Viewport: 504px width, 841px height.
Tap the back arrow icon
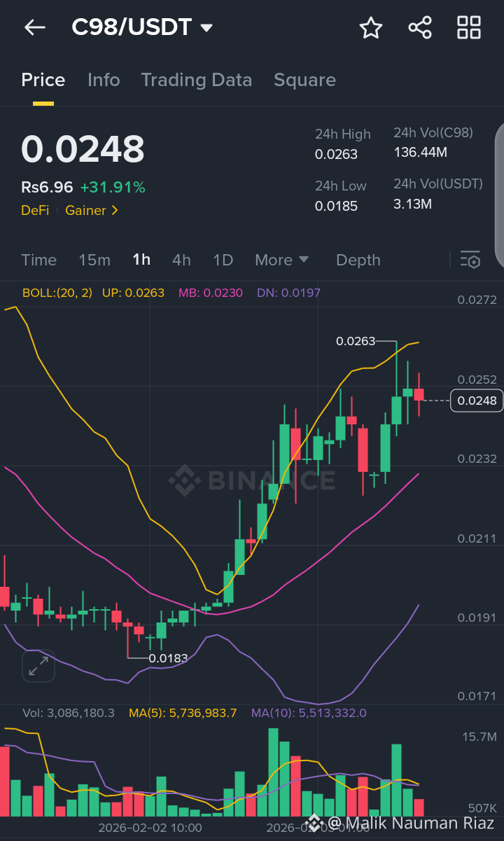pos(34,27)
